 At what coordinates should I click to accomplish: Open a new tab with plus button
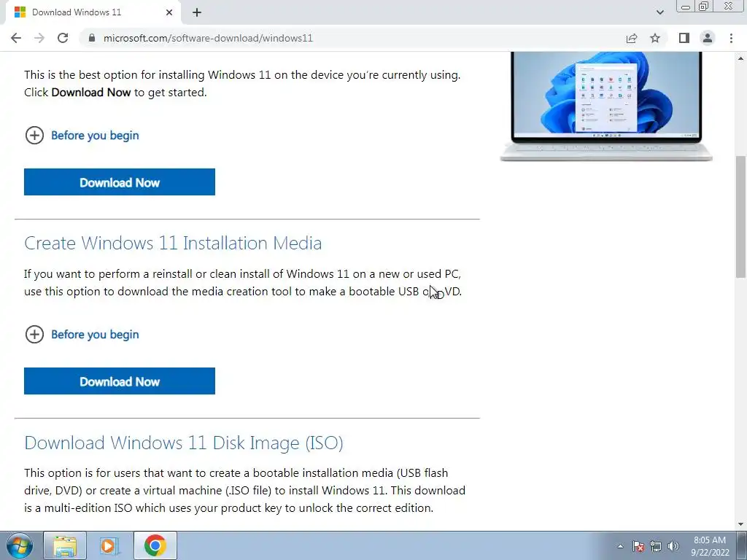[x=197, y=12]
